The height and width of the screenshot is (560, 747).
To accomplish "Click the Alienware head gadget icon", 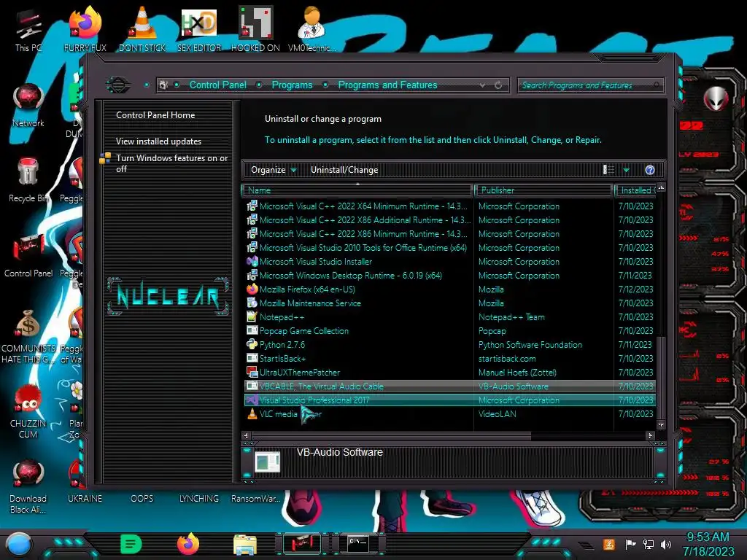I will tap(716, 99).
